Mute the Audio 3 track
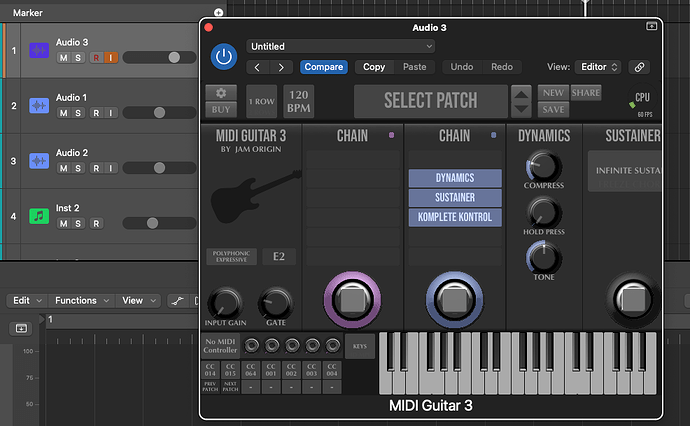 64,58
